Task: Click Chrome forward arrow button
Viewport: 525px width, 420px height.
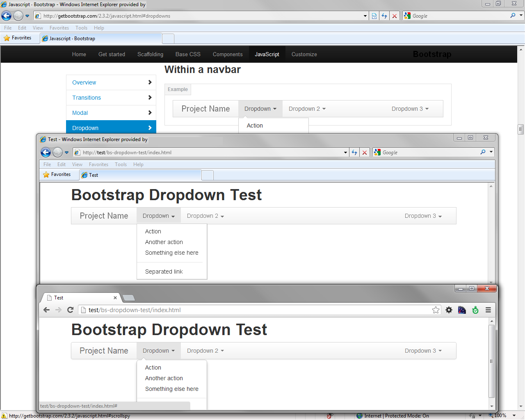Action: click(x=58, y=310)
